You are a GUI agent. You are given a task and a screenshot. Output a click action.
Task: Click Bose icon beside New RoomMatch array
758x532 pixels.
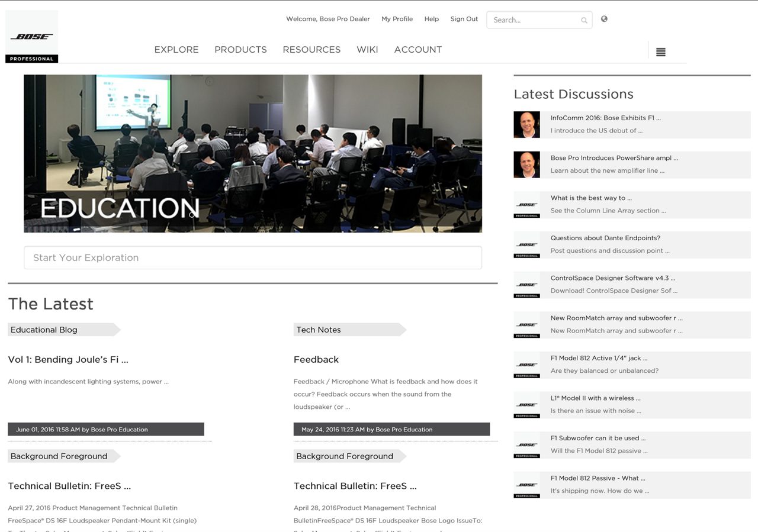click(526, 325)
